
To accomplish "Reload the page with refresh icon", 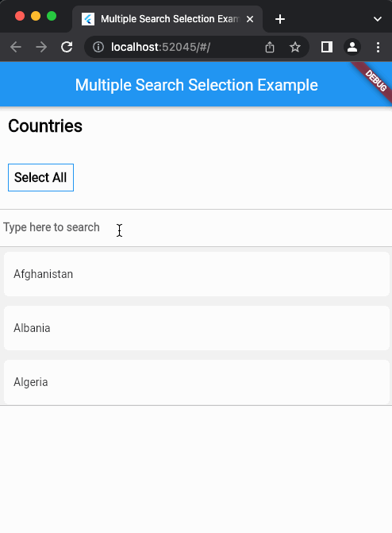I will click(x=67, y=47).
